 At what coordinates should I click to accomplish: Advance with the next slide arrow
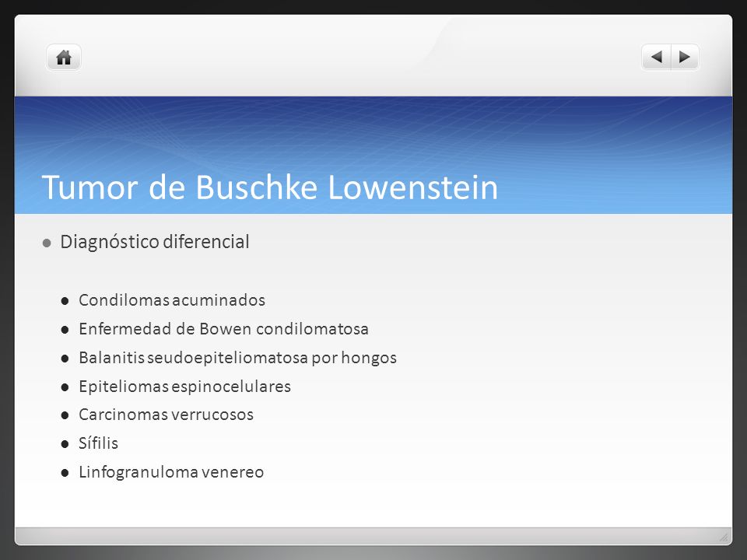(685, 57)
